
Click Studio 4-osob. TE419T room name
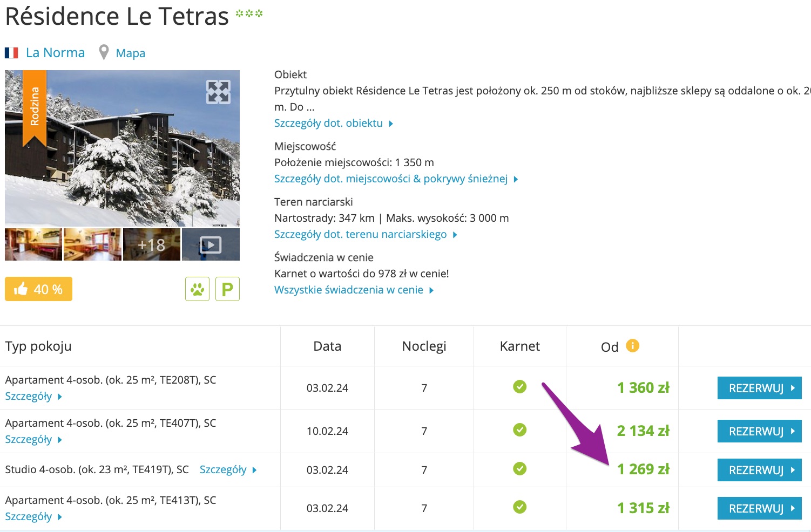point(97,469)
